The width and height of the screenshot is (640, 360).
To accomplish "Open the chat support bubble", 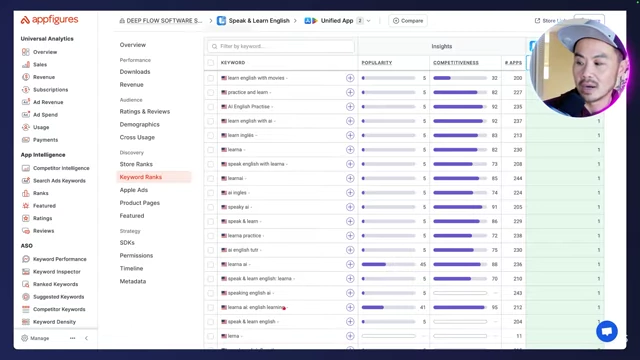I will click(x=607, y=331).
